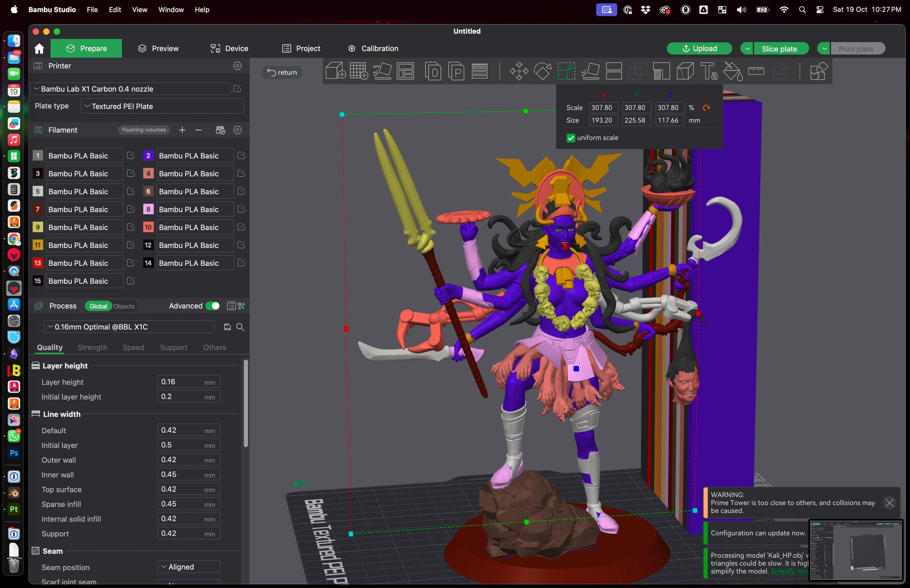Switch process scope to Objects
Image resolution: width=910 pixels, height=588 pixels.
pos(124,307)
